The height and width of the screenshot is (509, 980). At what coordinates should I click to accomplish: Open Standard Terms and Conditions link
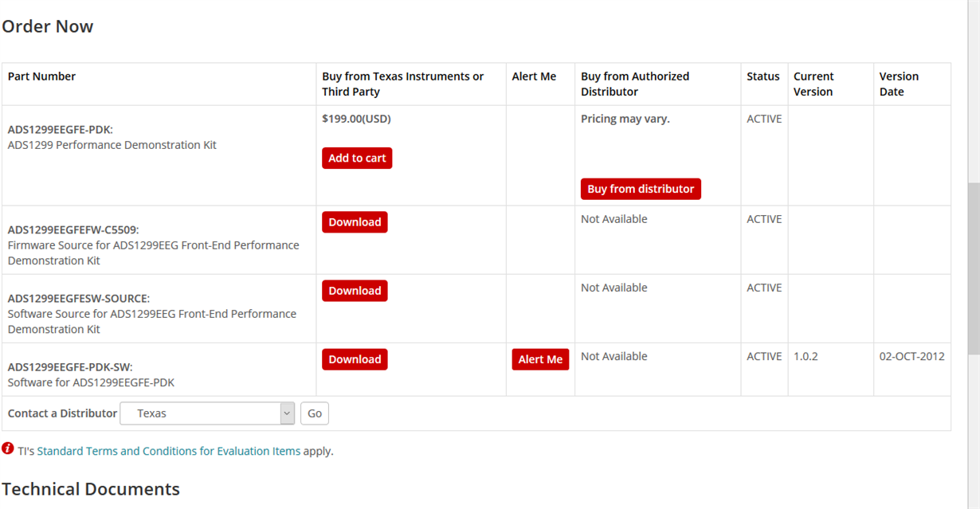[x=168, y=451]
